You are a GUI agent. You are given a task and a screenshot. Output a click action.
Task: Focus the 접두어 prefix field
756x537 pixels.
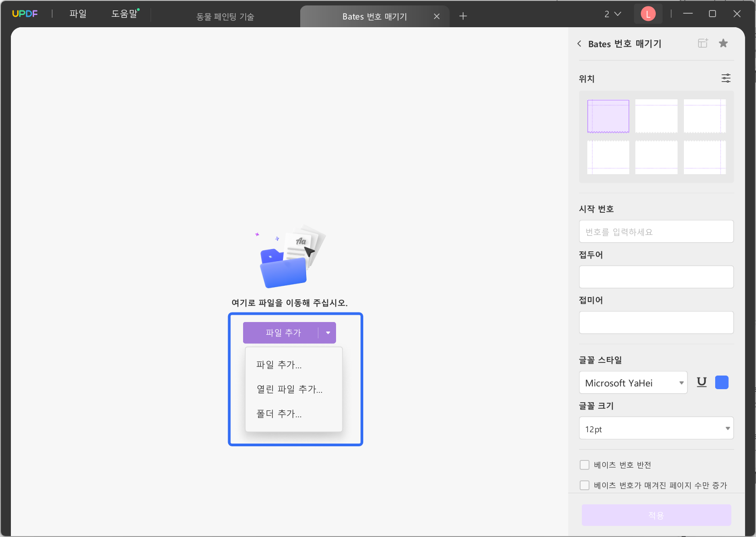656,277
